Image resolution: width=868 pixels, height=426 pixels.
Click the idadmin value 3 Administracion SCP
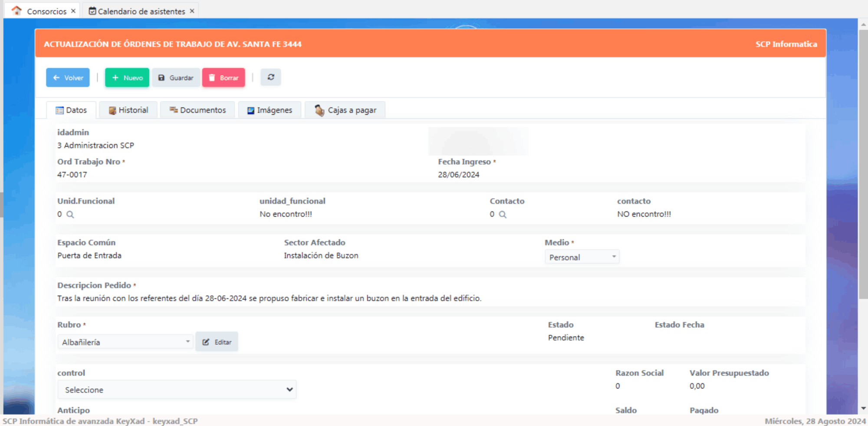[95, 145]
